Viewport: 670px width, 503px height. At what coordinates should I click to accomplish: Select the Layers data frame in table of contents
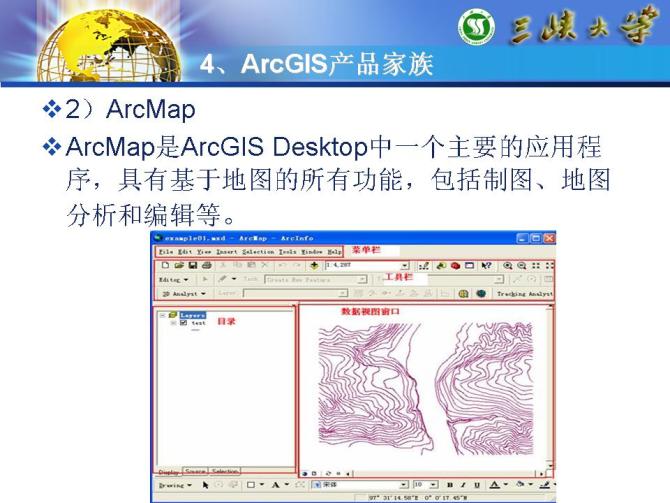coord(193,315)
